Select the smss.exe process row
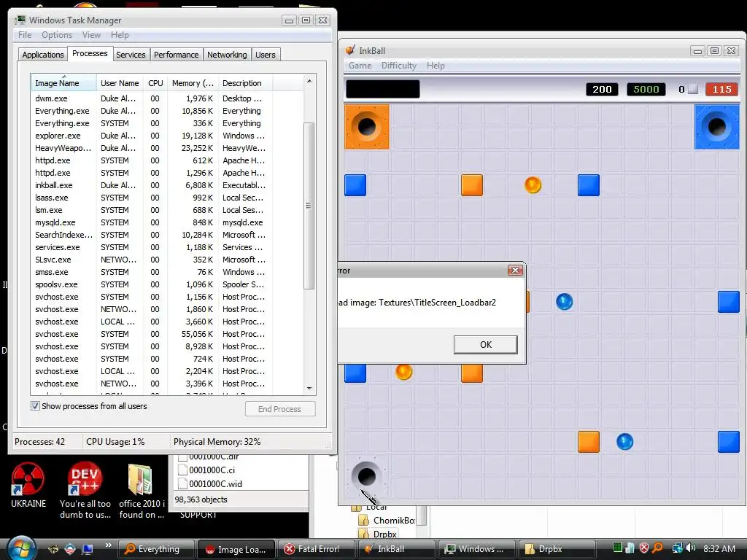This screenshot has height=560, width=747. pyautogui.click(x=167, y=272)
